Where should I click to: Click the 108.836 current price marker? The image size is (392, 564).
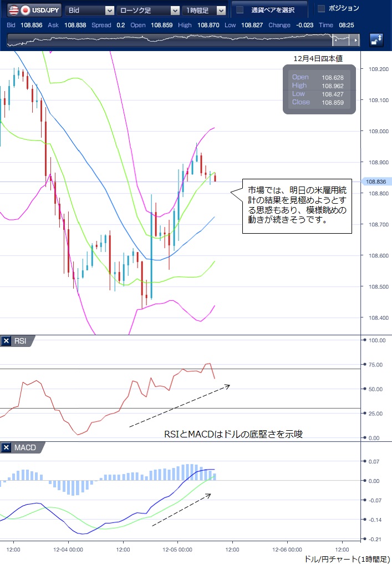click(376, 182)
